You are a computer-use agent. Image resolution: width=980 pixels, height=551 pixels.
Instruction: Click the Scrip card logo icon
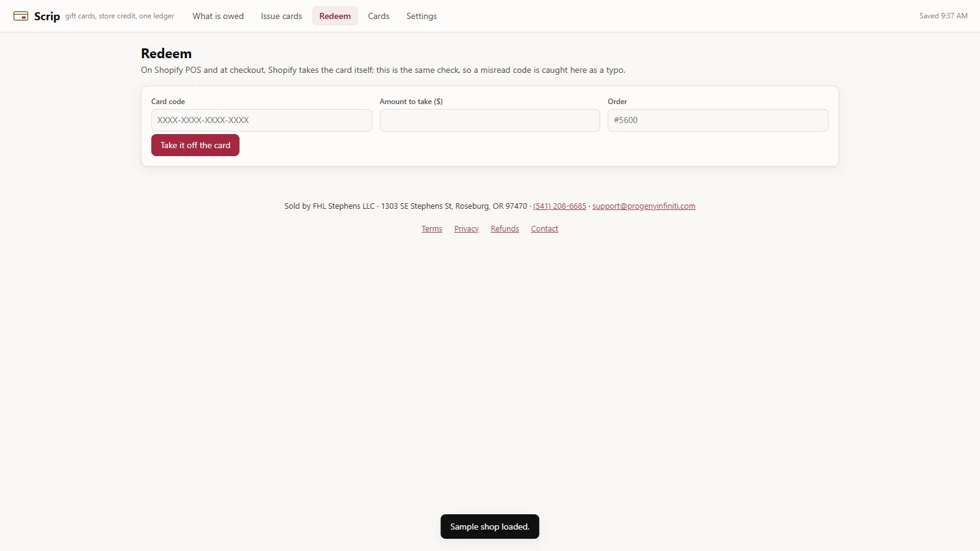tap(21, 16)
